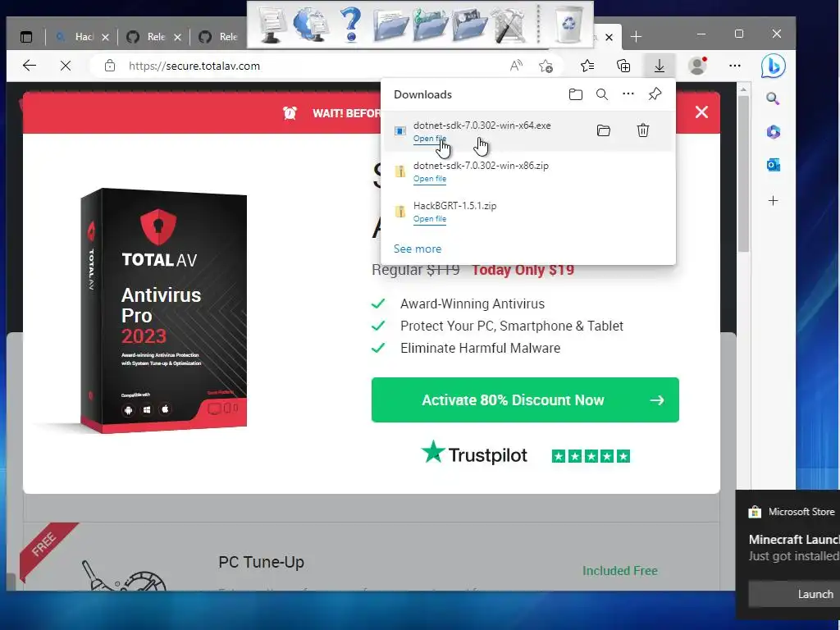Click the Trustpilot five-star rating
This screenshot has height=630, width=840.
click(591, 456)
